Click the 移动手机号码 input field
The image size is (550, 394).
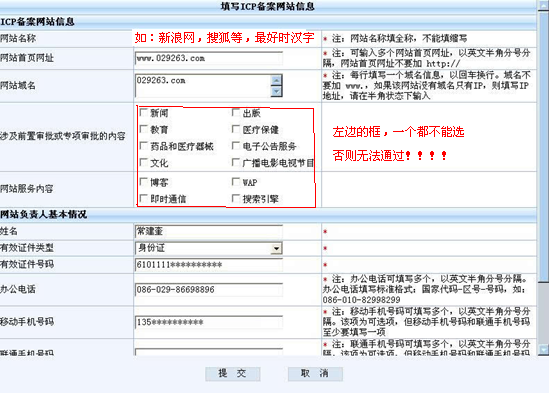pos(209,322)
